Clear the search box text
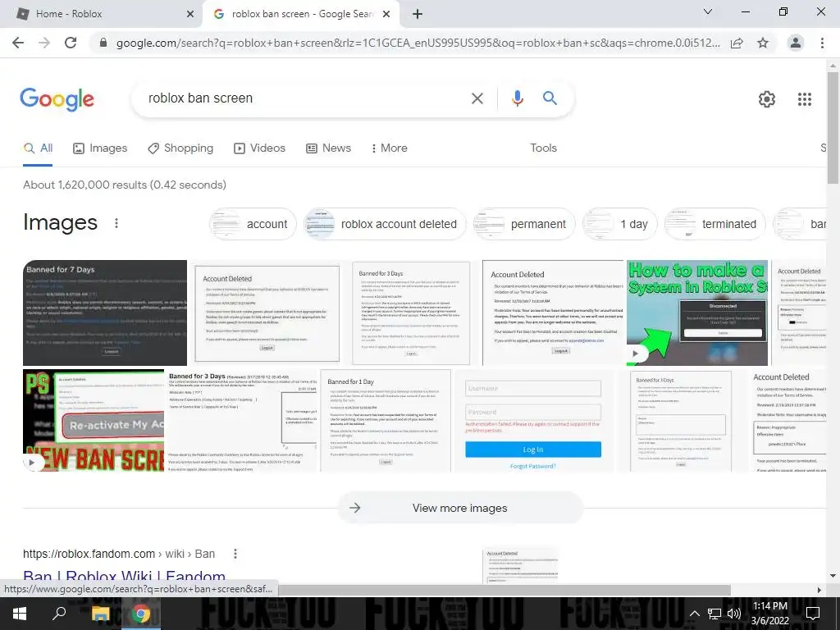 point(477,98)
